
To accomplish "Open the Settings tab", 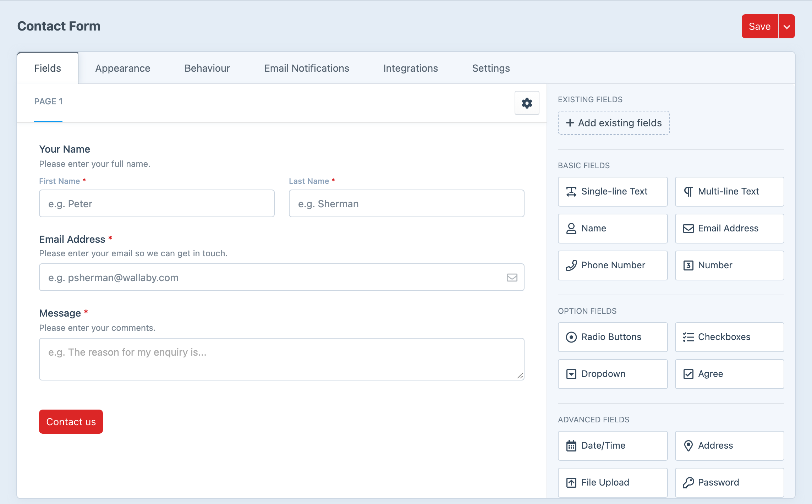I will (x=491, y=68).
